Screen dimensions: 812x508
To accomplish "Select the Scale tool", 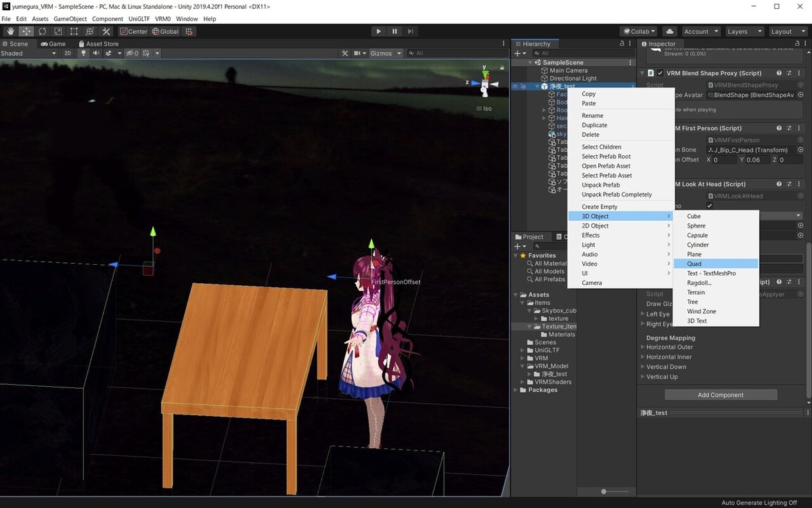I will pos(58,31).
